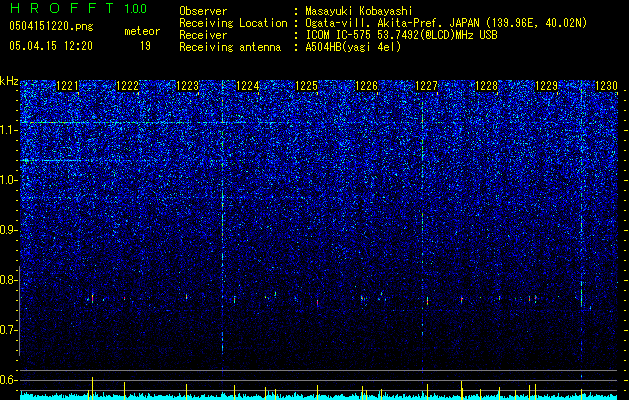Click the time marker 1226
The width and height of the screenshot is (629, 400).
(x=367, y=85)
